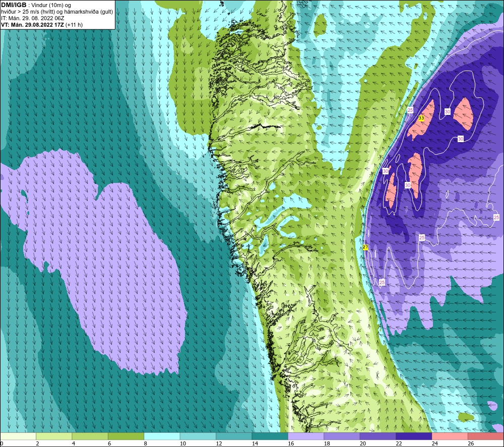Select the 'IT: Mán. 29. 08. 2022 06Z' line
Screen dimensions: 504x447
click(x=32, y=18)
